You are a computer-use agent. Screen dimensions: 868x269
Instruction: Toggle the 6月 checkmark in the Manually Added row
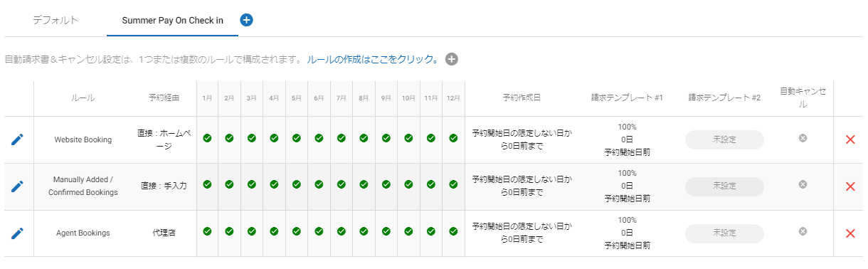(319, 184)
